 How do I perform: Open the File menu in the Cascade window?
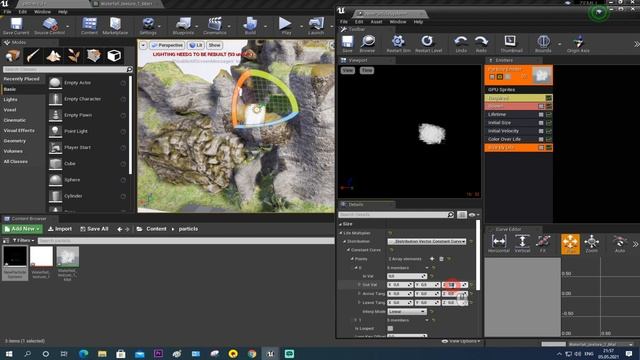pos(344,22)
